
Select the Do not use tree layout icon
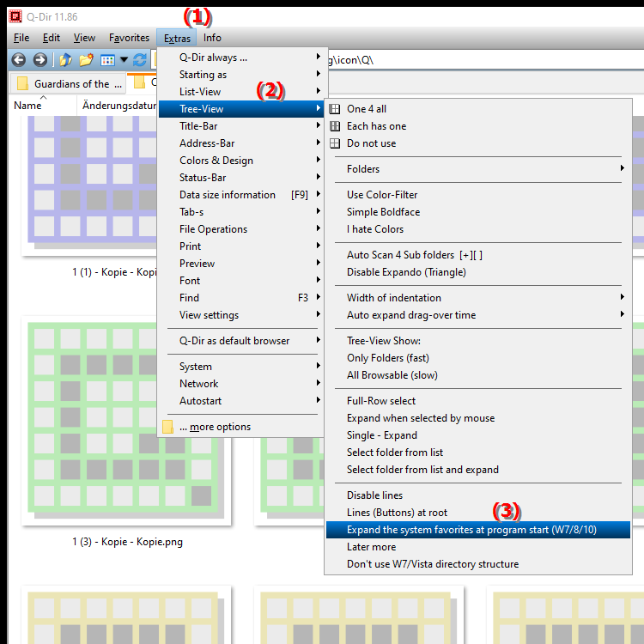(x=335, y=143)
